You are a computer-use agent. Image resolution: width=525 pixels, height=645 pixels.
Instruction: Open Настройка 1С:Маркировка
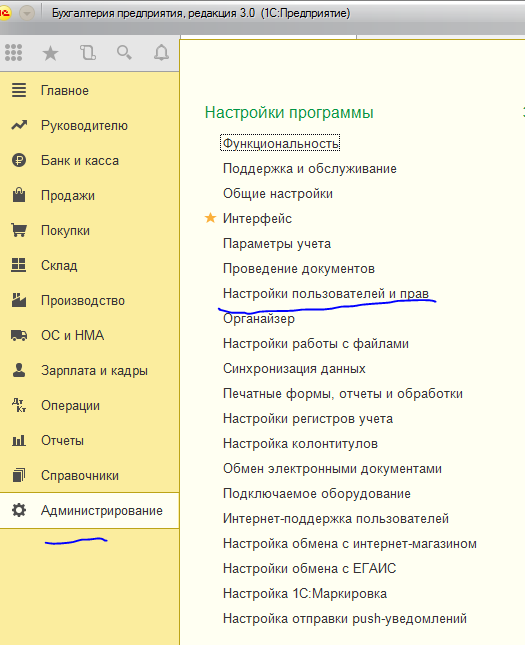tap(304, 594)
